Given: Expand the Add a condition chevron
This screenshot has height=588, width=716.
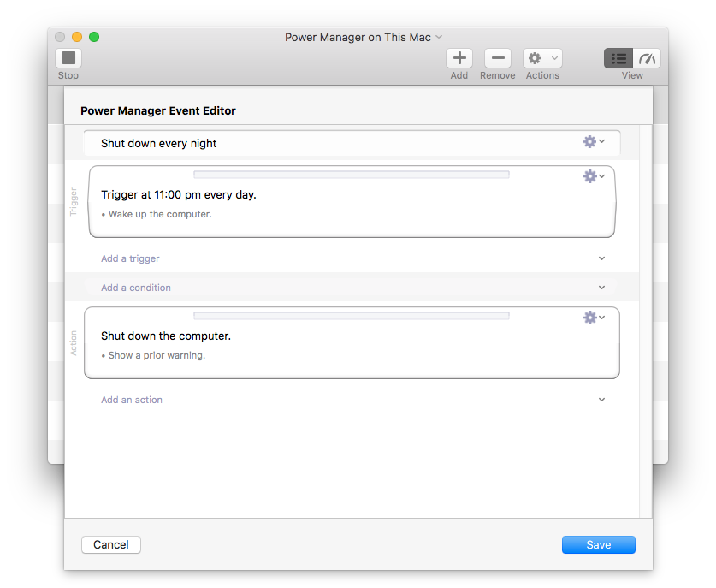Looking at the screenshot, I should point(602,288).
